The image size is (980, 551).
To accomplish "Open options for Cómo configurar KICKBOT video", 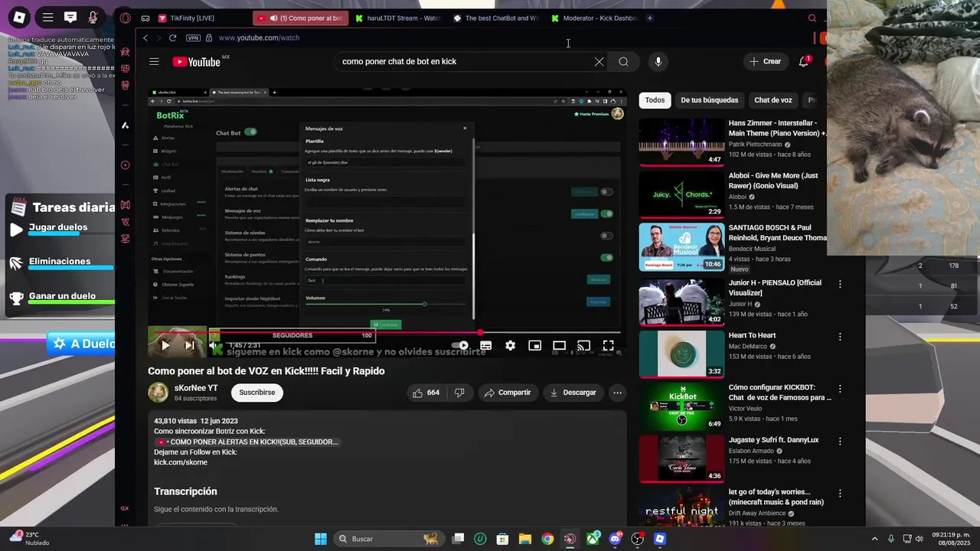I will [840, 389].
